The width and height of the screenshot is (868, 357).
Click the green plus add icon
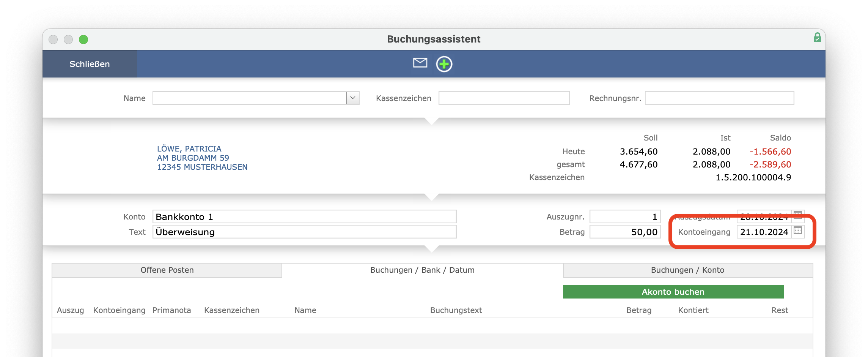pos(444,64)
